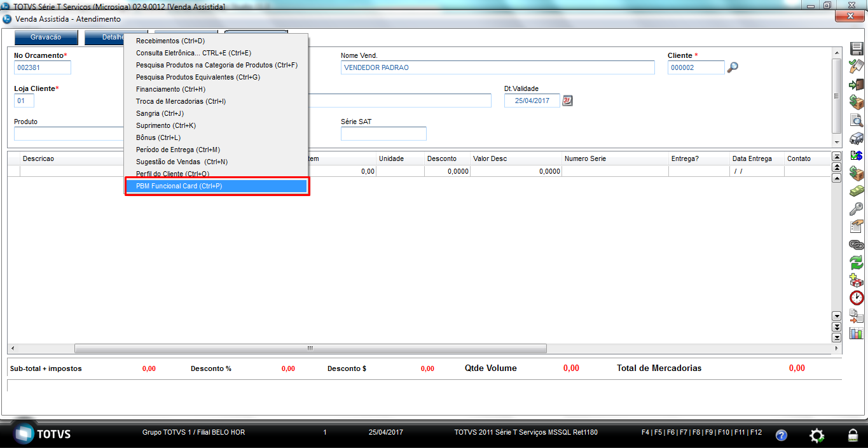This screenshot has width=868, height=448.
Task: Click the grid page-down double arrow
Action: click(x=837, y=326)
